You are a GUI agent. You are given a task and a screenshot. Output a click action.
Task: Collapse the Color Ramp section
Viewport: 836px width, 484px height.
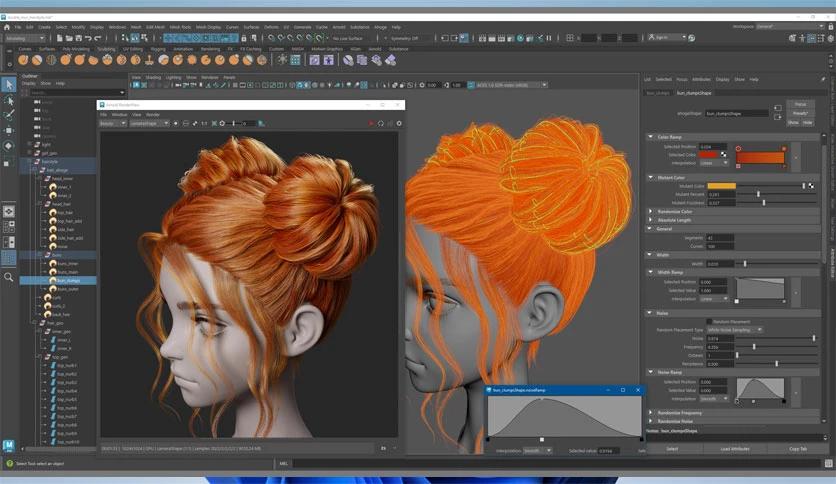point(670,137)
